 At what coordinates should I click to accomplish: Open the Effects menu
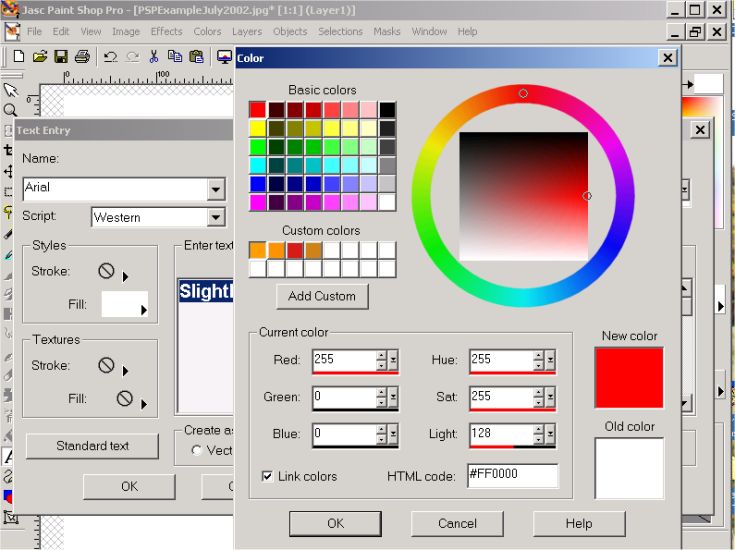click(x=166, y=32)
